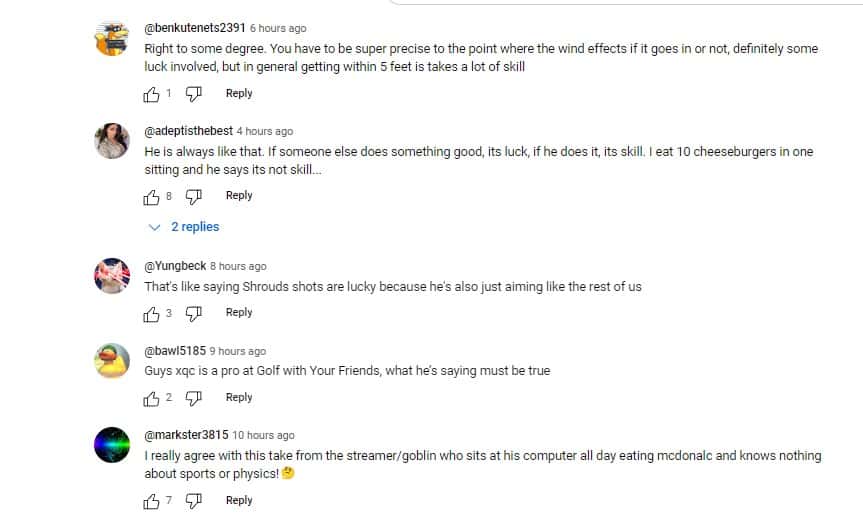Click the rubber duck avatar of @bawl5185
Image resolution: width=863 pixels, height=521 pixels.
[x=112, y=360]
